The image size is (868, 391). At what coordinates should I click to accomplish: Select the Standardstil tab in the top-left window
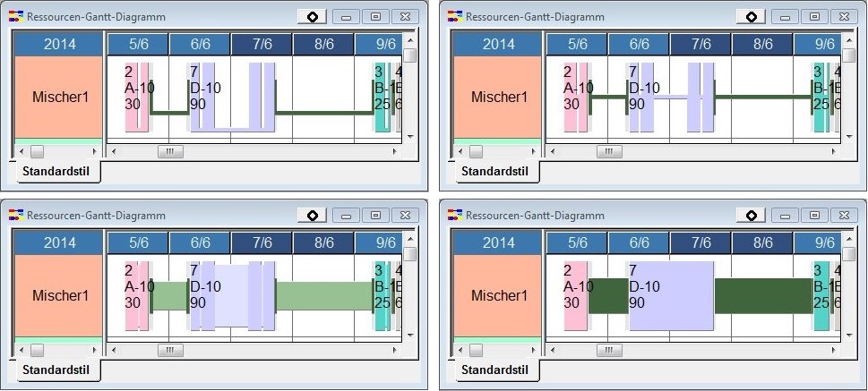point(55,171)
